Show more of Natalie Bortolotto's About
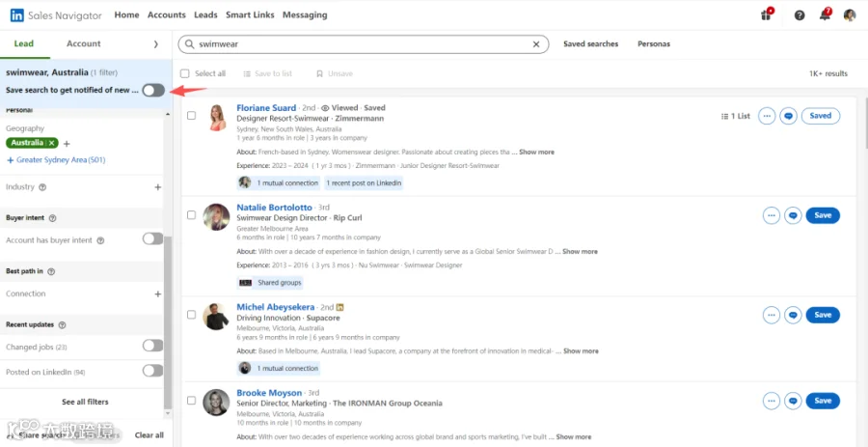 click(x=581, y=251)
